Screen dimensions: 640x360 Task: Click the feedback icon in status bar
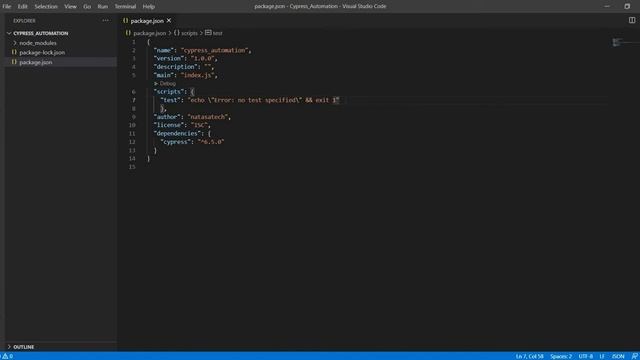(x=634, y=356)
